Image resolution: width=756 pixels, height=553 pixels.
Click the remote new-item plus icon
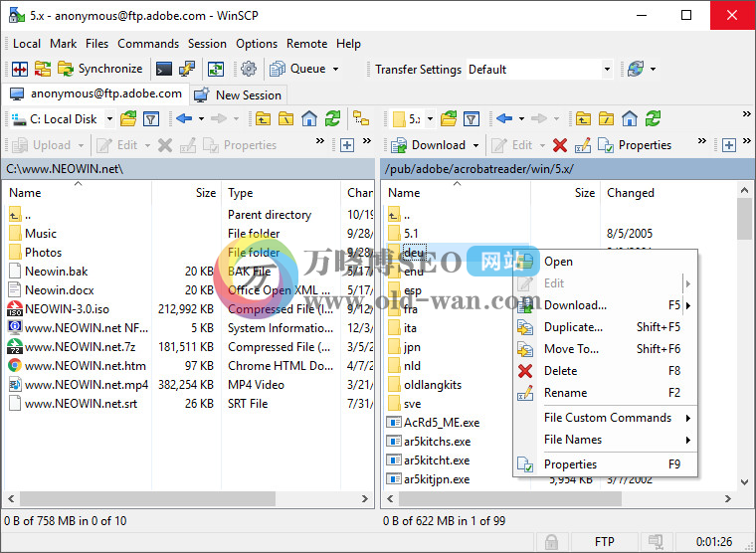point(729,145)
